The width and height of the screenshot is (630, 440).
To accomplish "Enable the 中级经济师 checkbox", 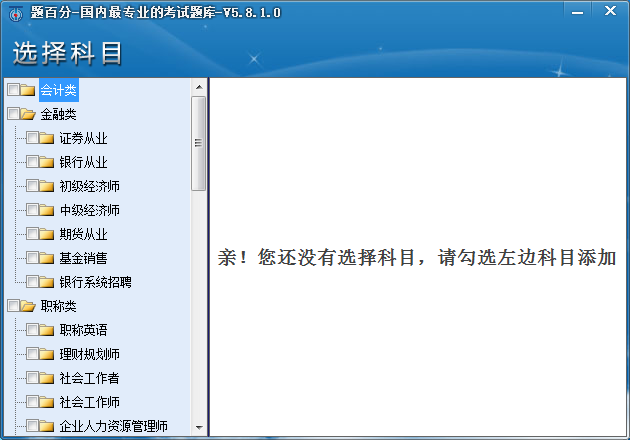I will pos(33,210).
